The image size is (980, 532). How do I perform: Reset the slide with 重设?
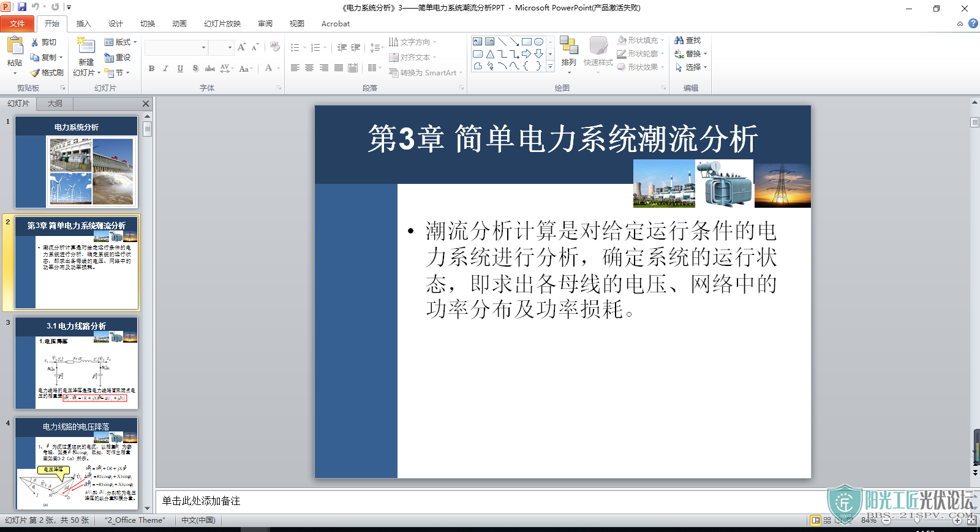click(118, 57)
